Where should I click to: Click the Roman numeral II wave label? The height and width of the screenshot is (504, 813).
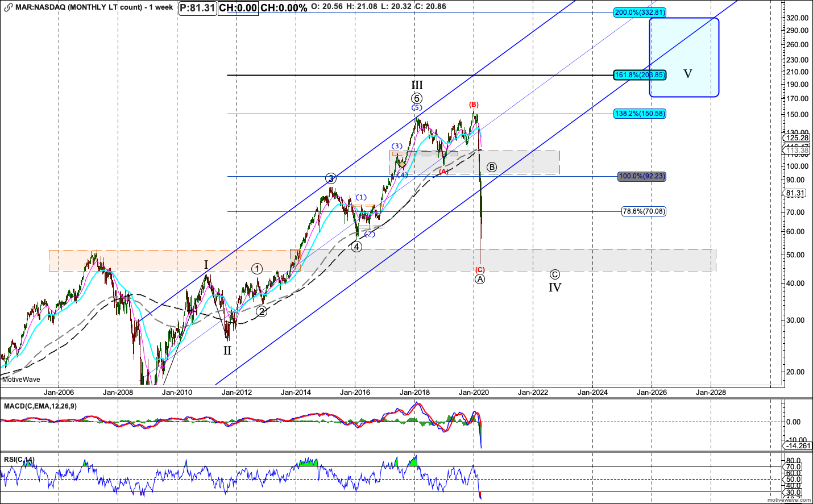tap(227, 351)
